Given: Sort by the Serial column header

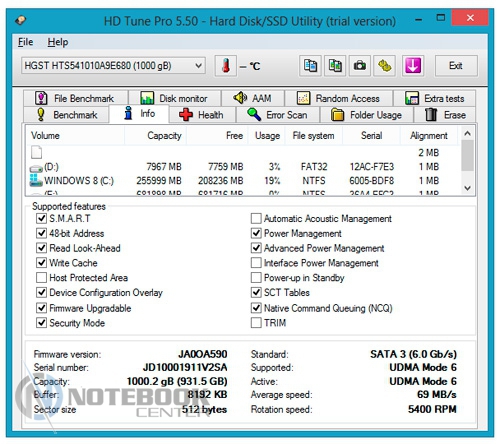Looking at the screenshot, I should [371, 136].
